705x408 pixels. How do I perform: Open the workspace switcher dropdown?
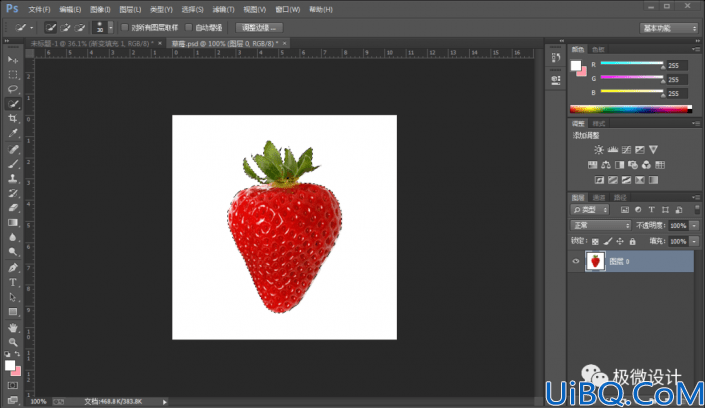[x=669, y=28]
